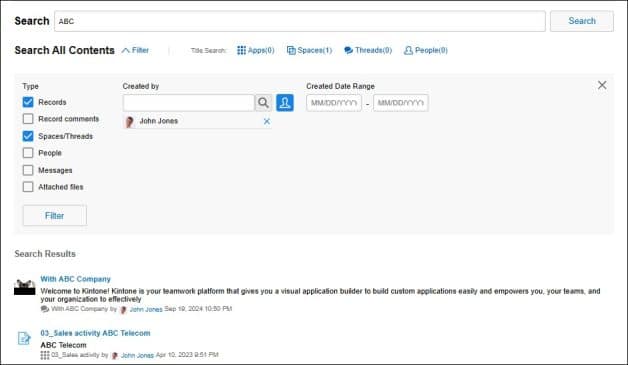Click the app grid icon by 03_Sales activity

[x=45, y=355]
